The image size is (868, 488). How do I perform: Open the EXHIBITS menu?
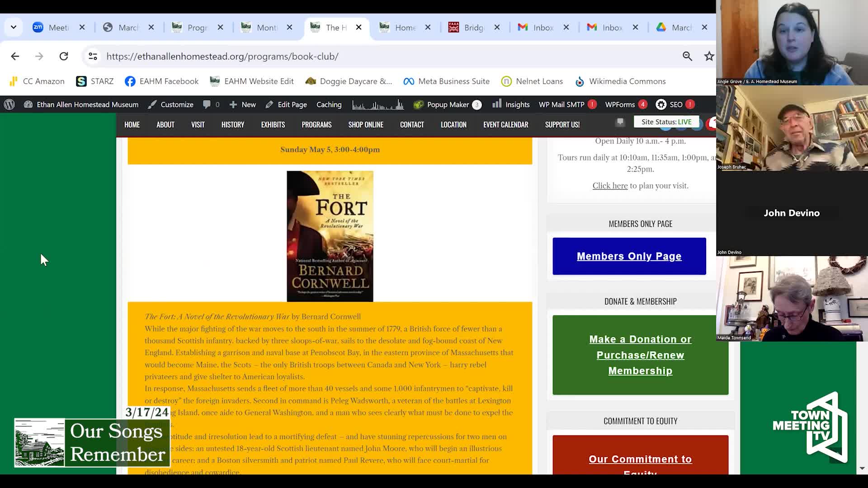(273, 125)
